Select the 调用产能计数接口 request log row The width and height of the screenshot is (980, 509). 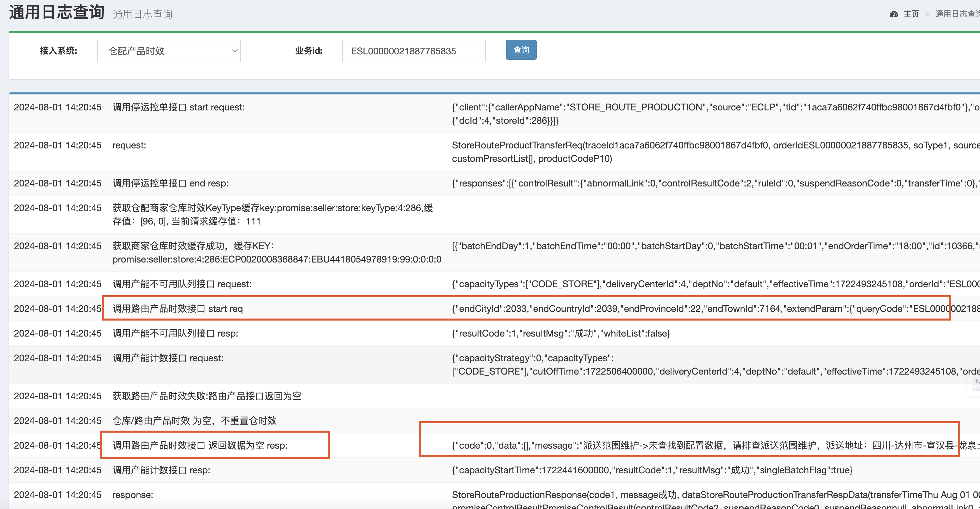(167, 358)
